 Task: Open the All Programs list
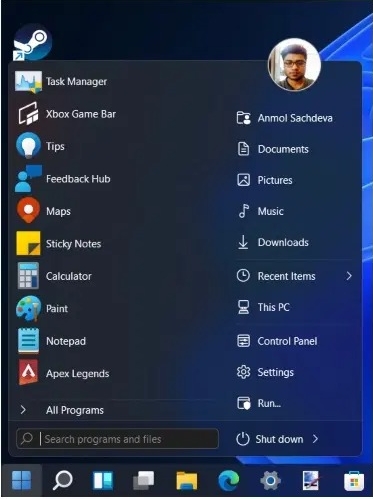pyautogui.click(x=75, y=410)
